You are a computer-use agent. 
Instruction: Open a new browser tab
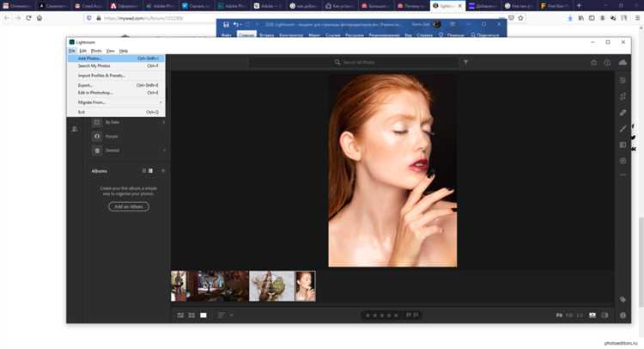point(579,6)
